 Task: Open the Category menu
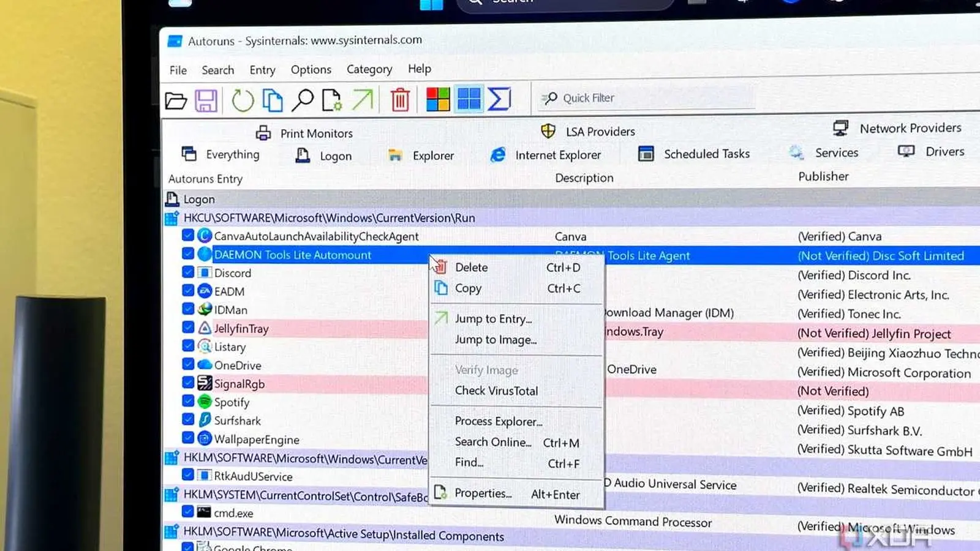[369, 69]
